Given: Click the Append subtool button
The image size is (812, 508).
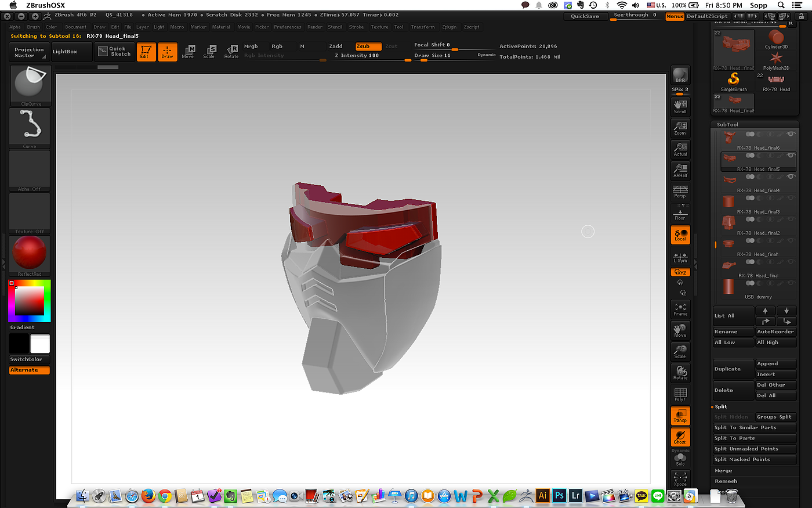Looking at the screenshot, I should [776, 363].
